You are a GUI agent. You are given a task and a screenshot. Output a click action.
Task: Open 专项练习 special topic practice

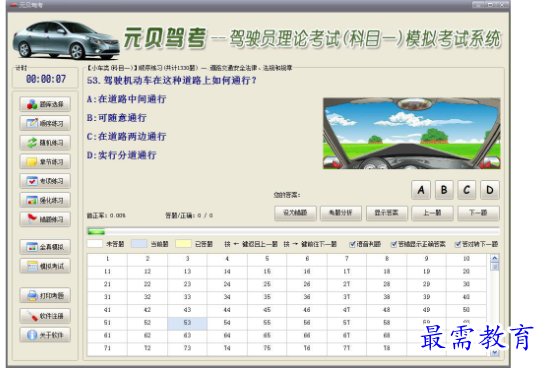click(x=45, y=181)
